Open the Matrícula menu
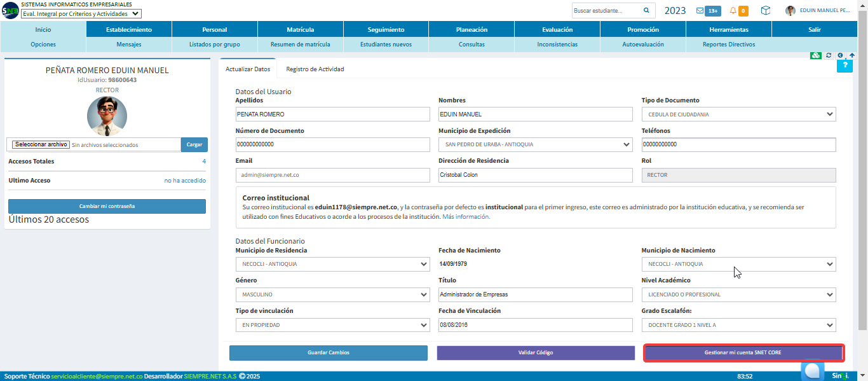Image resolution: width=868 pixels, height=381 pixels. [301, 29]
